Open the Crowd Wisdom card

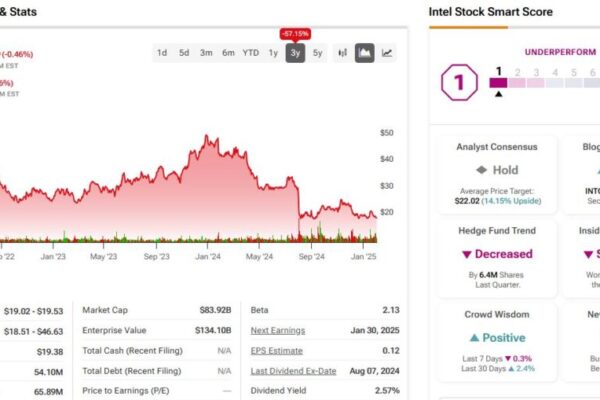point(497,342)
